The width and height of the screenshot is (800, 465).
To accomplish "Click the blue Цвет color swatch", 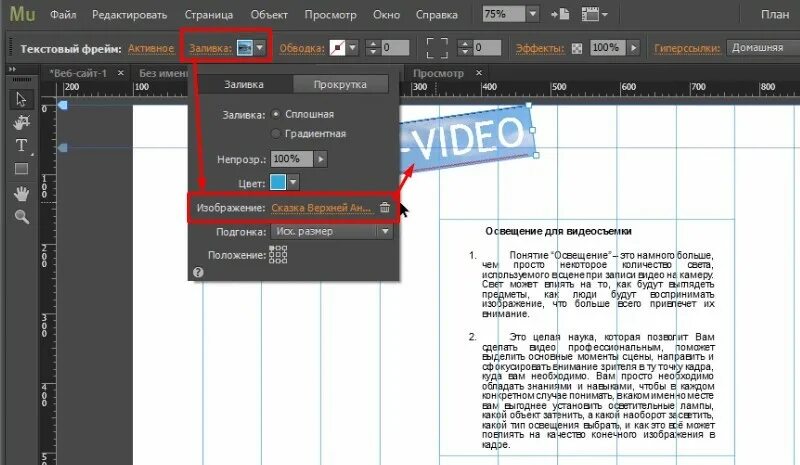I will pos(278,182).
